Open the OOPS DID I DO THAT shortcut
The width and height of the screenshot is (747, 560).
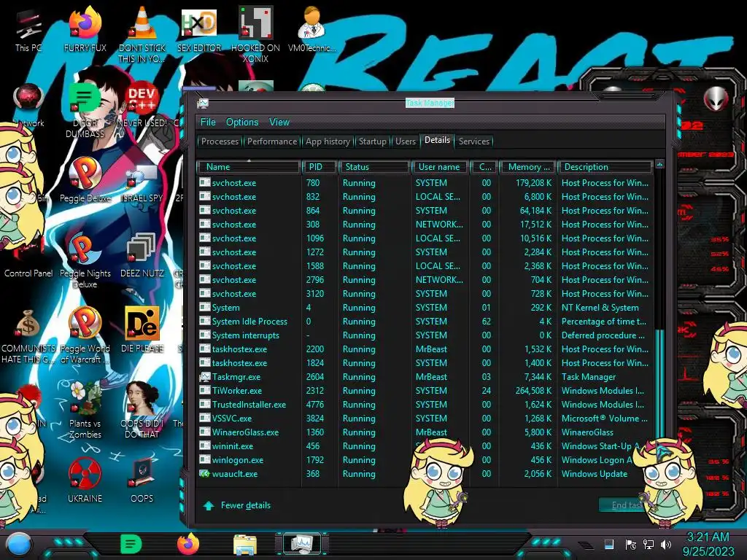pos(142,411)
